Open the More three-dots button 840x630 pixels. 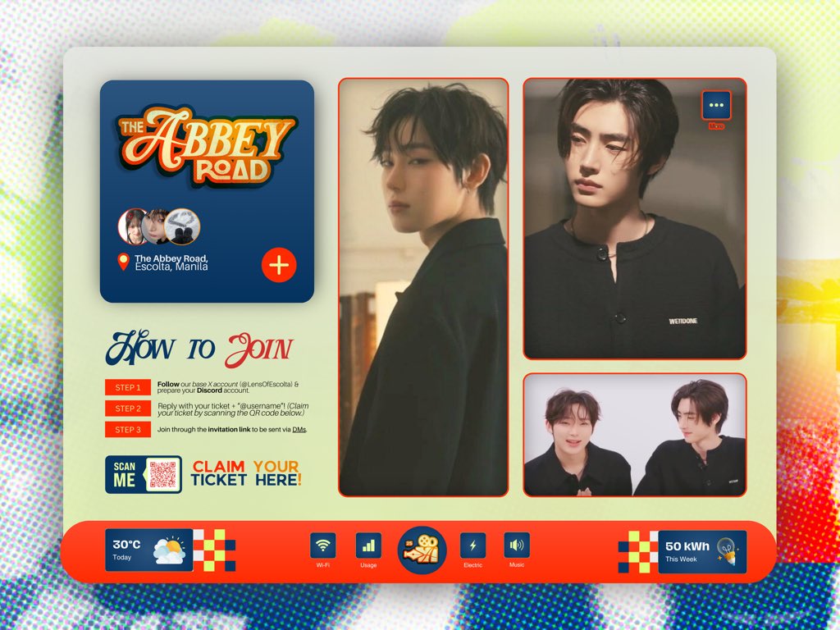716,105
